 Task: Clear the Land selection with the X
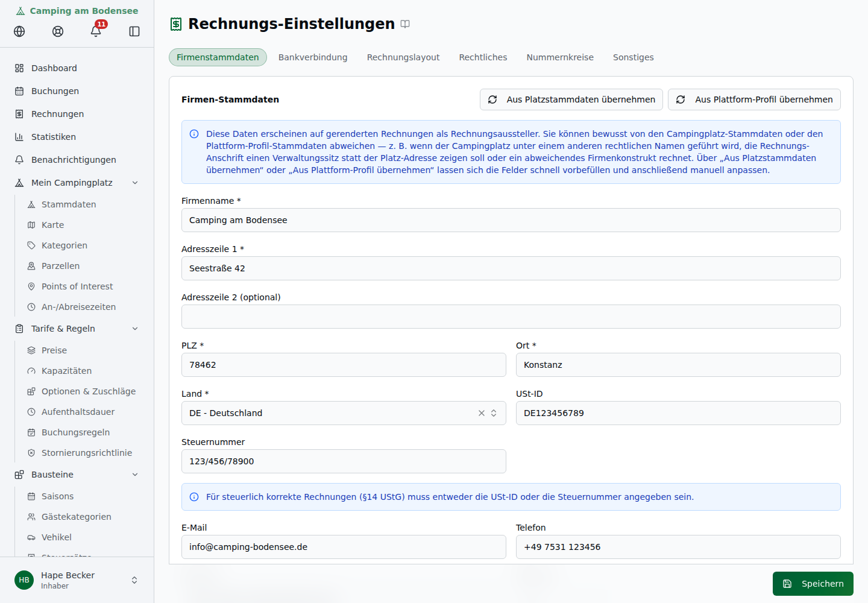[x=482, y=413]
